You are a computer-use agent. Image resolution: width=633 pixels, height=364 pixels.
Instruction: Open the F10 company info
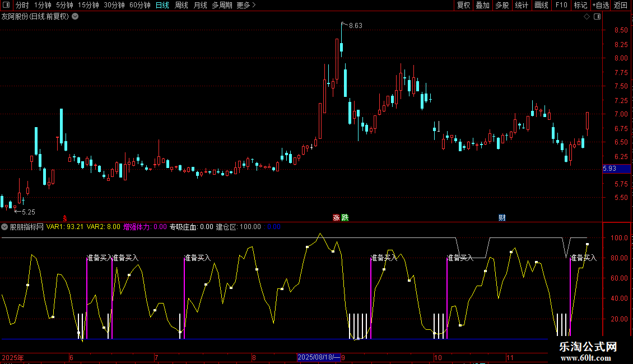coord(561,5)
